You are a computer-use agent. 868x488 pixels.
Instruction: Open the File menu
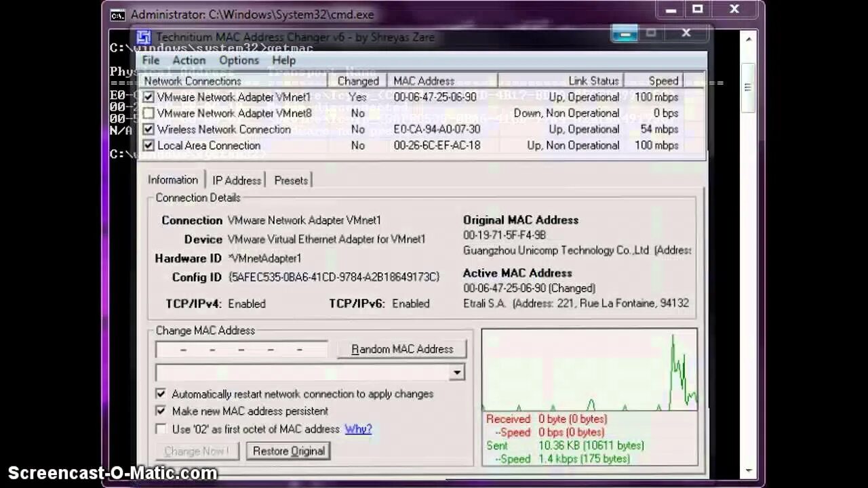pyautogui.click(x=151, y=60)
